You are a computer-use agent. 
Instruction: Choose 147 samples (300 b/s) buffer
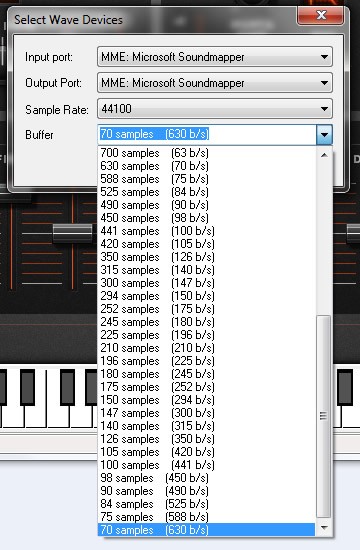click(x=206, y=413)
